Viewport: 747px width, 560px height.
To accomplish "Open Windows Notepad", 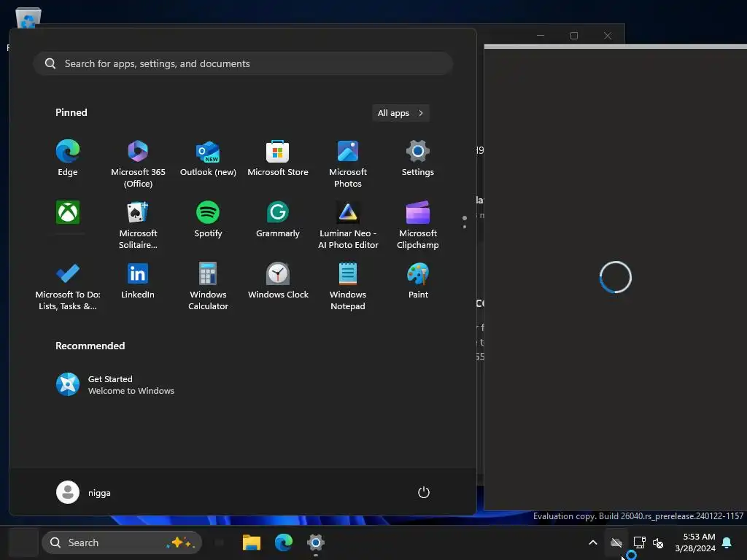I will coord(348,287).
